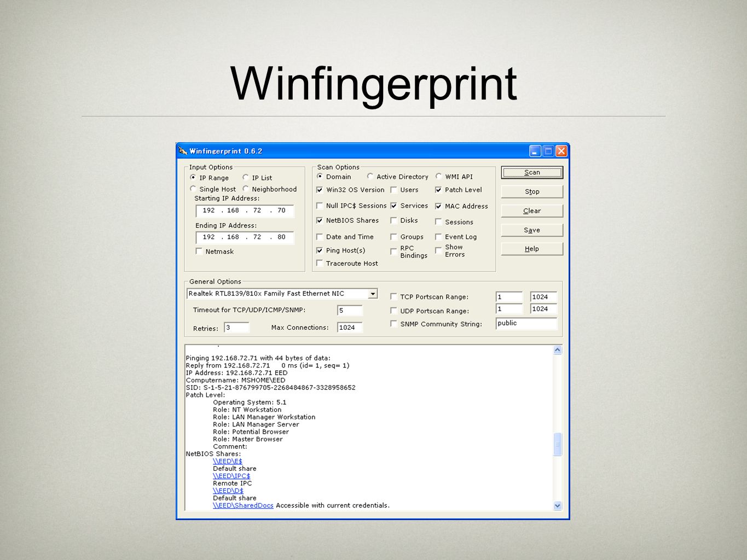Enable the Users checkbox
The height and width of the screenshot is (560, 747).
pyautogui.click(x=393, y=190)
